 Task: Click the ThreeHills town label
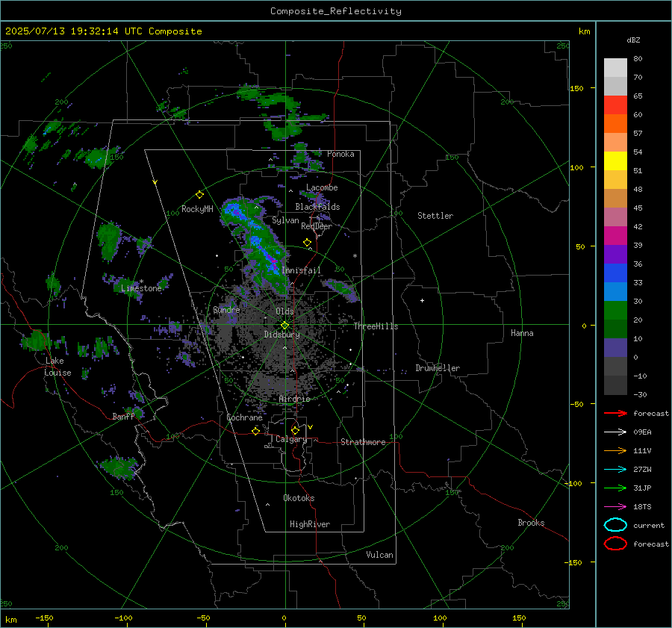pos(376,326)
